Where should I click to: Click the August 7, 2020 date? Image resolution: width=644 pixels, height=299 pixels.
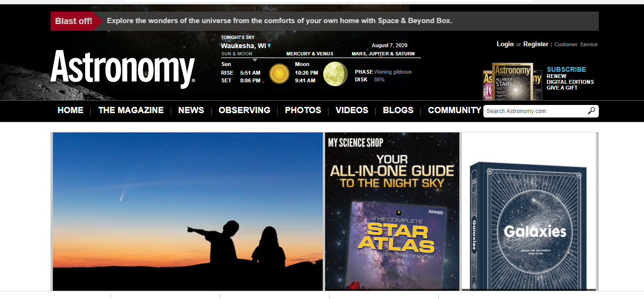point(390,46)
